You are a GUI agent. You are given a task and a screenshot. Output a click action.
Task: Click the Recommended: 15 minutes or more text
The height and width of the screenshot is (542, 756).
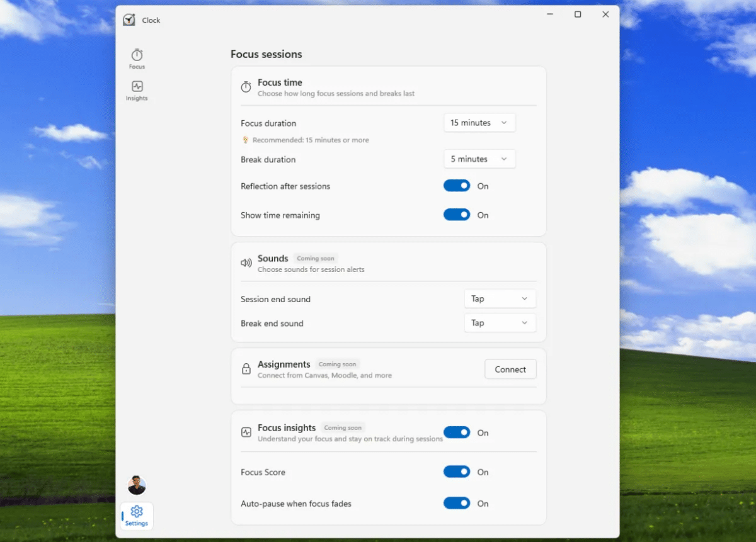[x=311, y=140]
